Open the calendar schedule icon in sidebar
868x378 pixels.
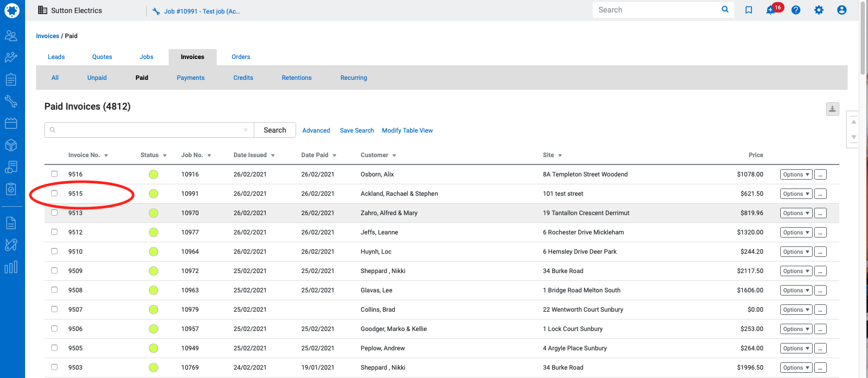click(x=11, y=123)
